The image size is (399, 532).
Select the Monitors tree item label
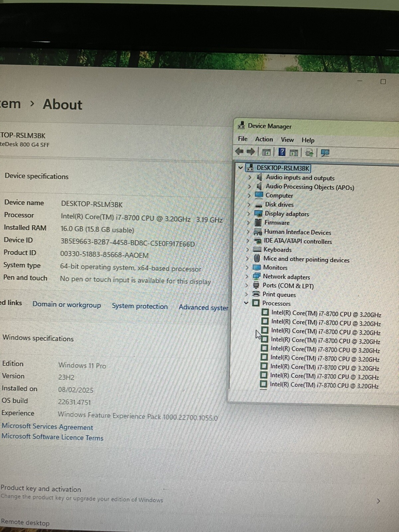pyautogui.click(x=275, y=267)
